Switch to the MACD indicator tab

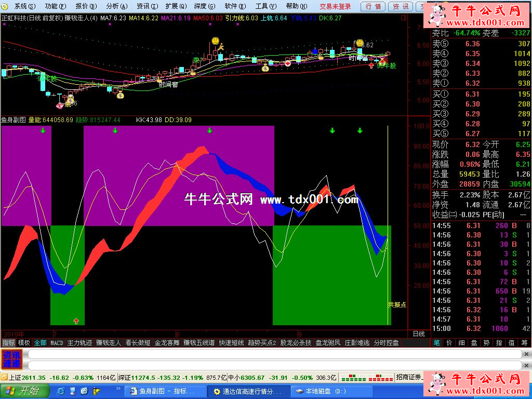pos(57,343)
